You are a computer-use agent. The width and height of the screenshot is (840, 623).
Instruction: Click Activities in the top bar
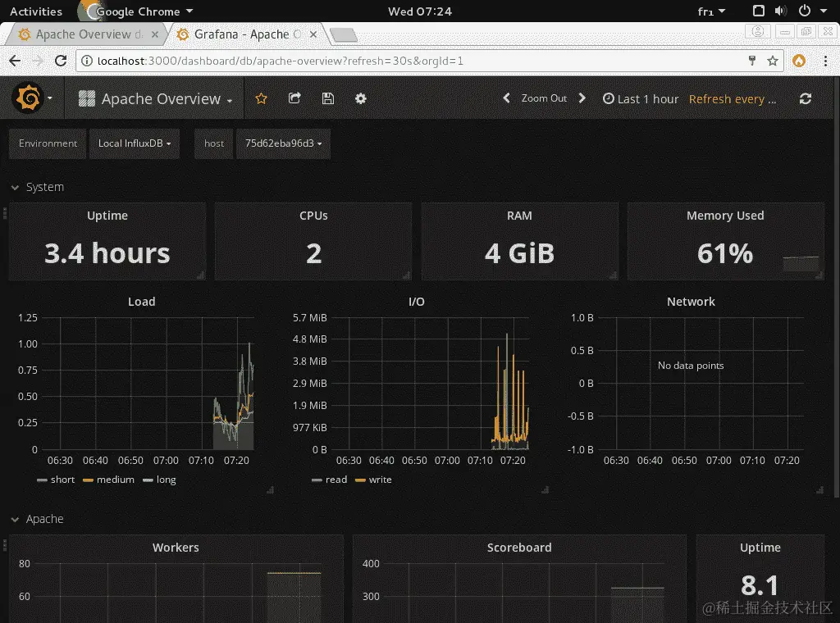(36, 11)
